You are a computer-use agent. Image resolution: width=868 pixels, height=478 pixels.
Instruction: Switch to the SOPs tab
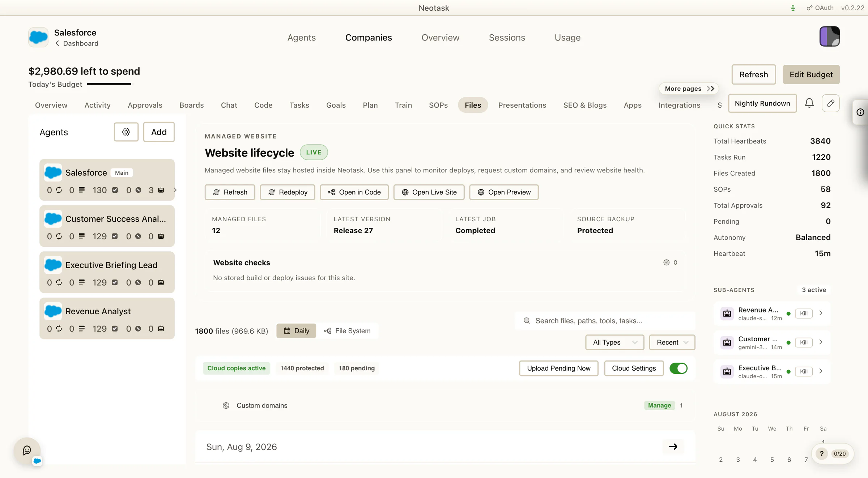pos(438,105)
